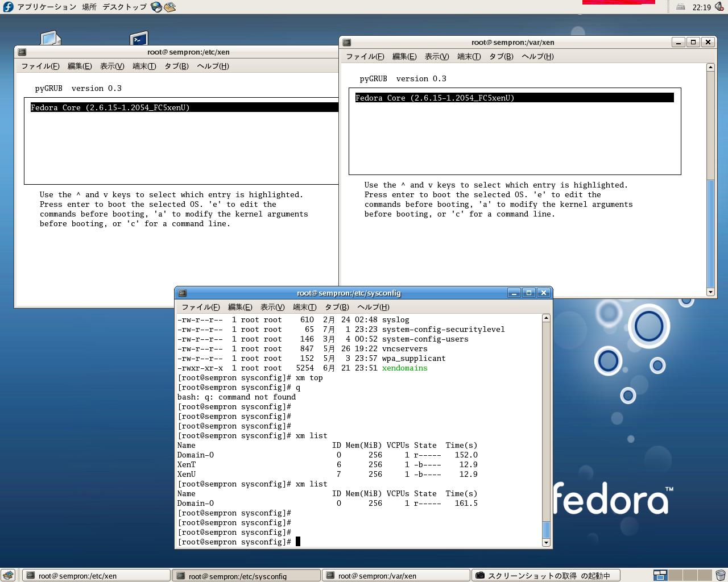The width and height of the screenshot is (728, 582).
Task: Select root@sempron:/etc/xen taskbar button
Action: tap(96, 575)
